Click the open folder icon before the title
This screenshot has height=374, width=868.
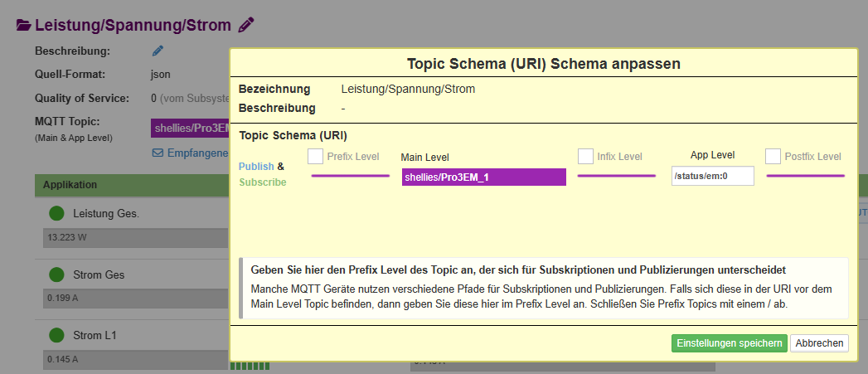(25, 26)
